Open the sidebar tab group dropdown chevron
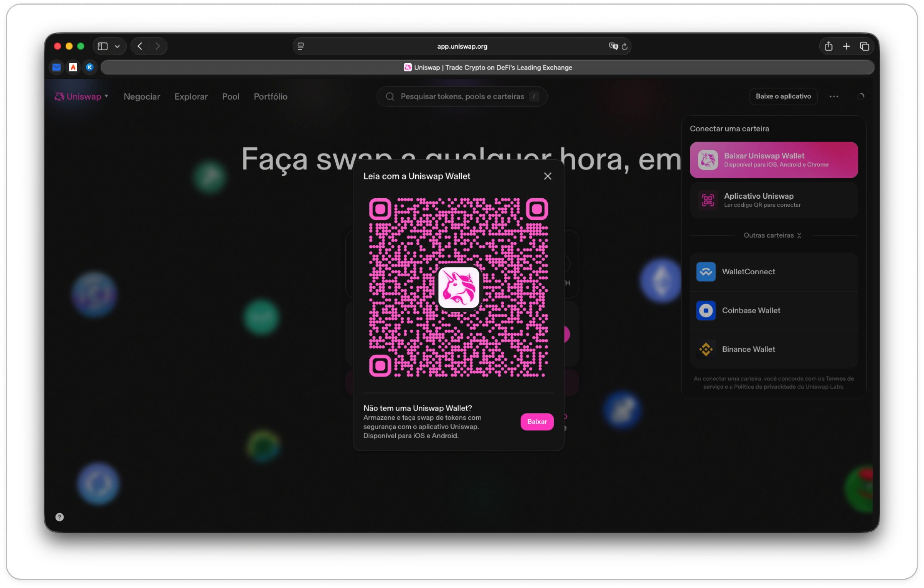Image resolution: width=924 pixels, height=588 pixels. (117, 46)
